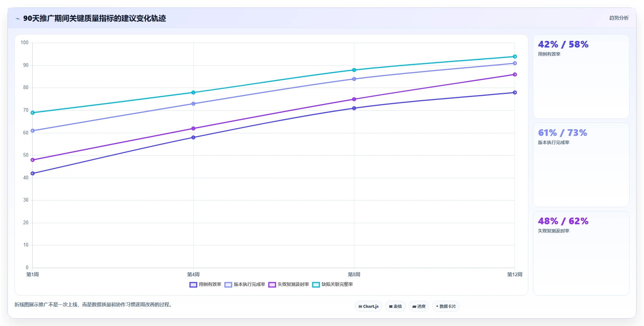
Task: Click the 第1周 x-axis label
Action: pos(33,274)
